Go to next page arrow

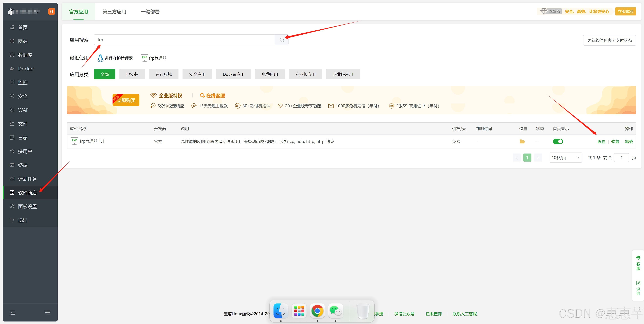pos(538,158)
